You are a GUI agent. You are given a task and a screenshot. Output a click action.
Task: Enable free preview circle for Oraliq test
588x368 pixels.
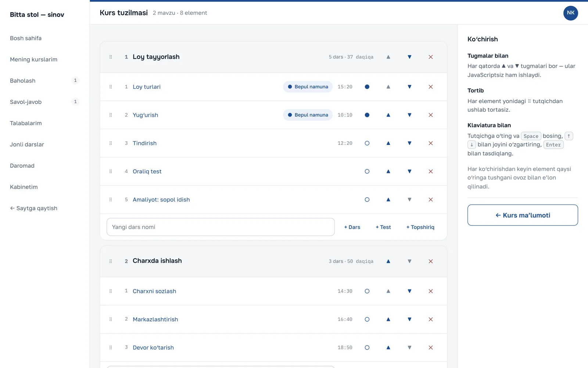click(x=367, y=171)
